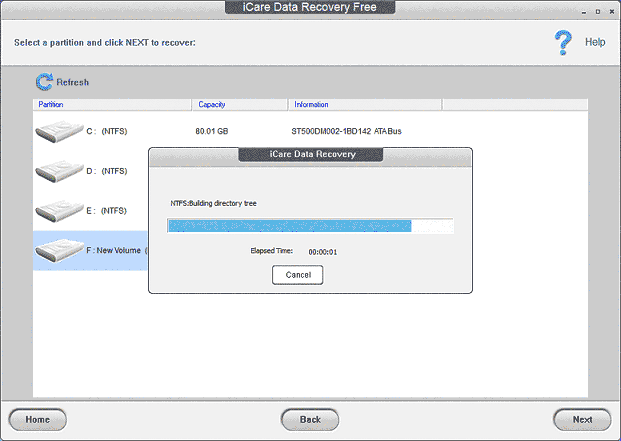Cancel the directory tree scan
This screenshot has height=441, width=621.
(297, 275)
